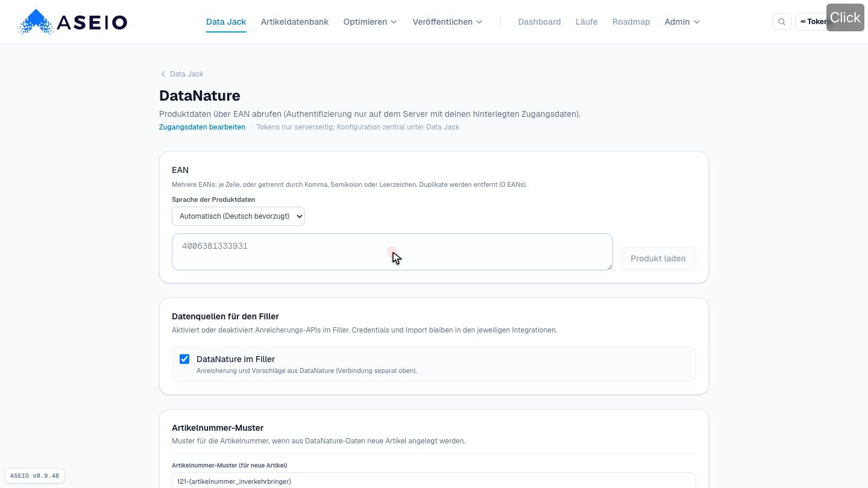Click the Artikelnummer-Muster input field
Screen dimensions: 868x488
point(433,481)
